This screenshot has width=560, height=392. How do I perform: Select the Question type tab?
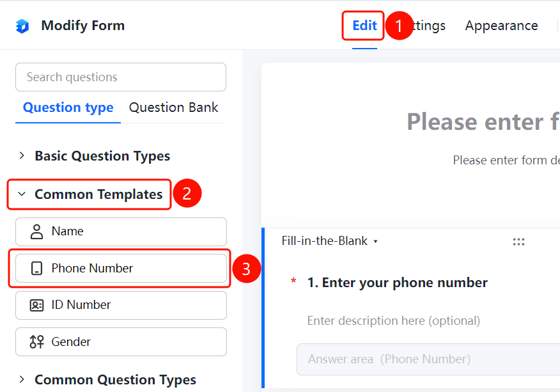click(x=68, y=107)
